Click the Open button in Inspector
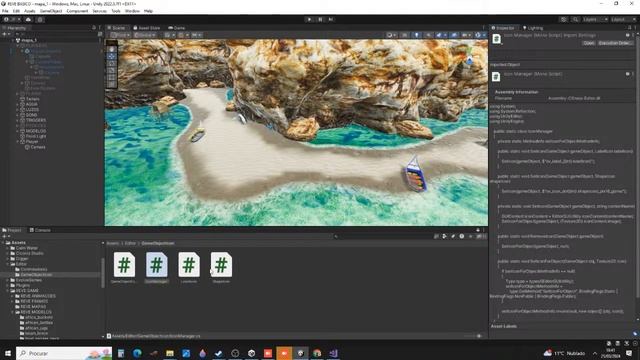 coord(589,43)
